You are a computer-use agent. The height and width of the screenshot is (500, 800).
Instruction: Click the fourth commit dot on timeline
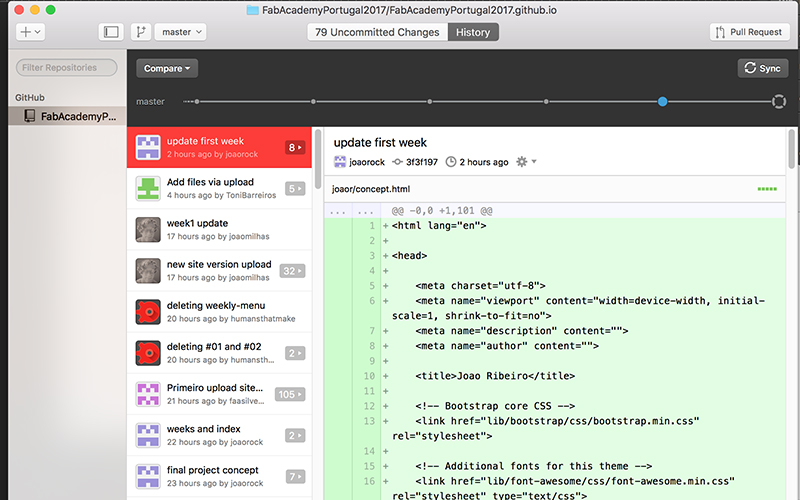[x=546, y=102]
